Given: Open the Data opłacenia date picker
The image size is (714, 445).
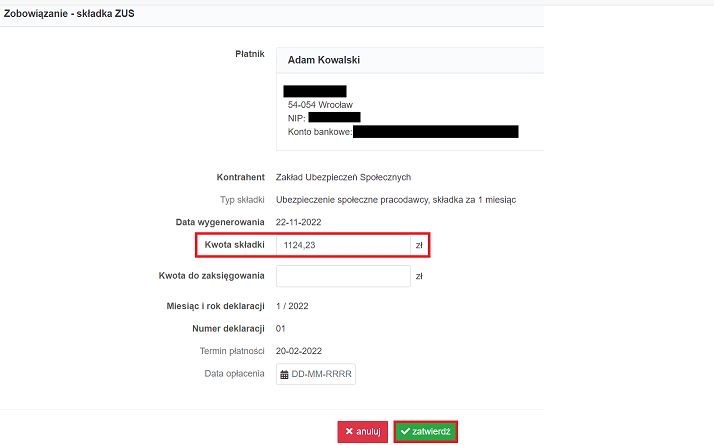Looking at the screenshot, I should [x=316, y=374].
